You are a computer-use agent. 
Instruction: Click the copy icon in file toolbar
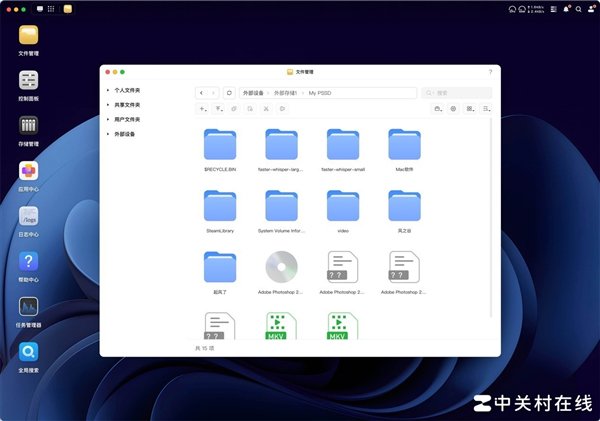pyautogui.click(x=234, y=109)
